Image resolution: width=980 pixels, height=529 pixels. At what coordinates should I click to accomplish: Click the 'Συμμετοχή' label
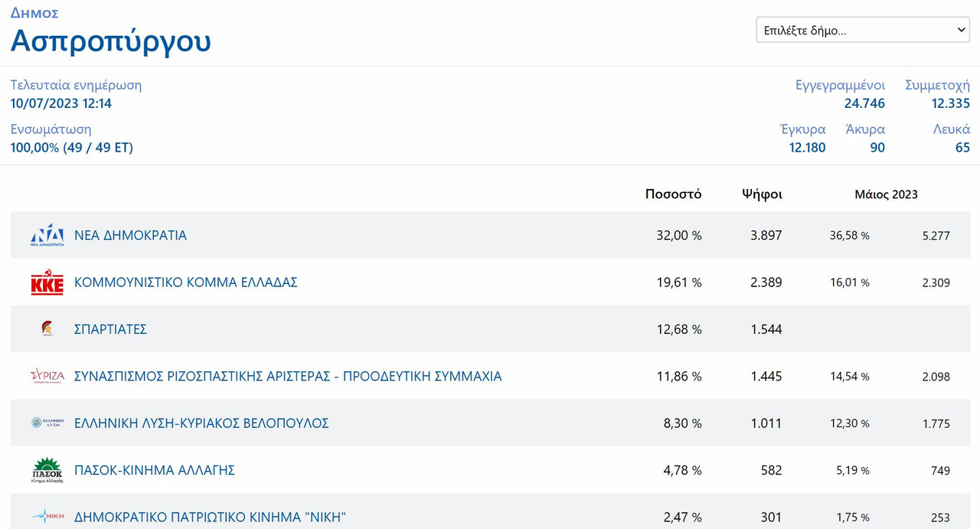tap(937, 85)
